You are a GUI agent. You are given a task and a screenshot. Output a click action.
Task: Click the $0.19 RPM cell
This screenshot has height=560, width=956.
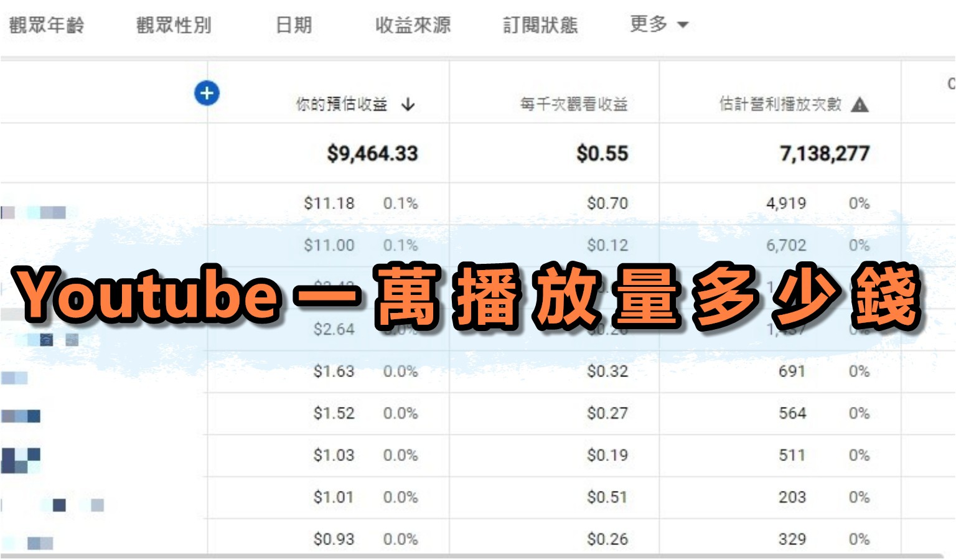click(607, 455)
